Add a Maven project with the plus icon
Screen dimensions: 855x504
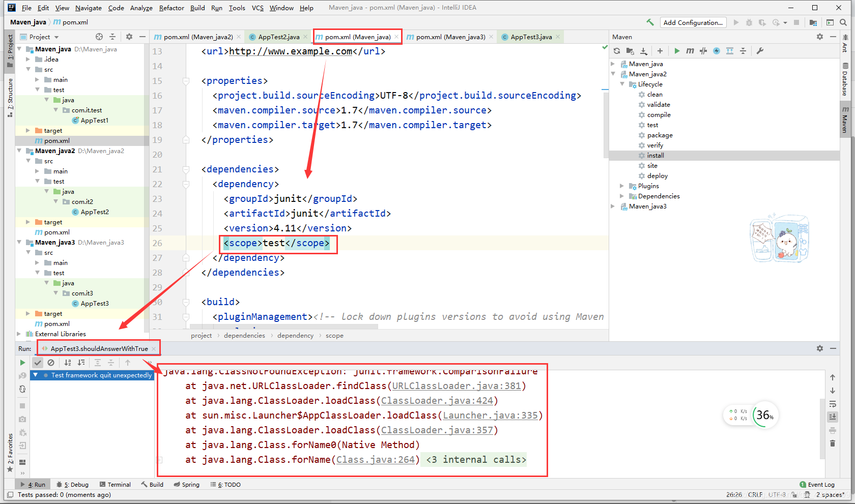(660, 51)
